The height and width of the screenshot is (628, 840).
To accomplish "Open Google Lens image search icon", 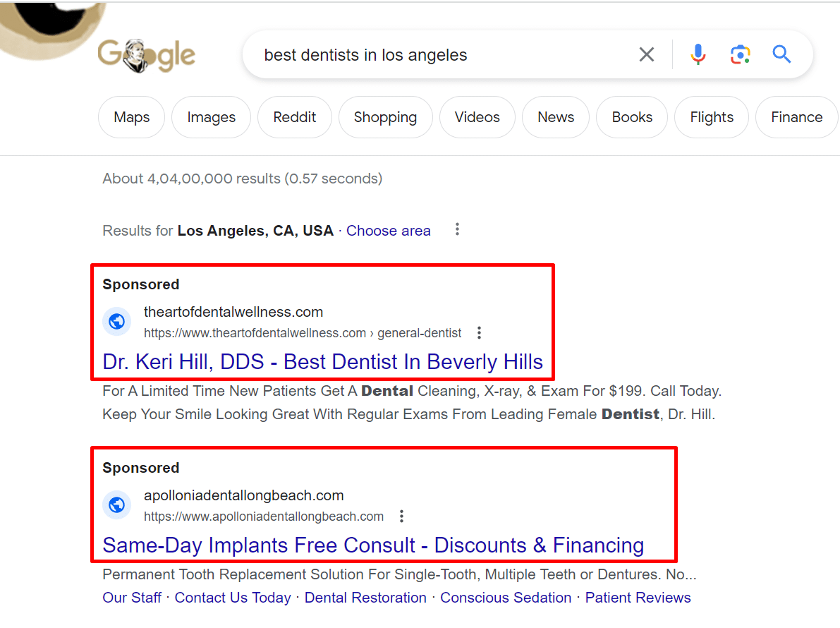I will [740, 54].
